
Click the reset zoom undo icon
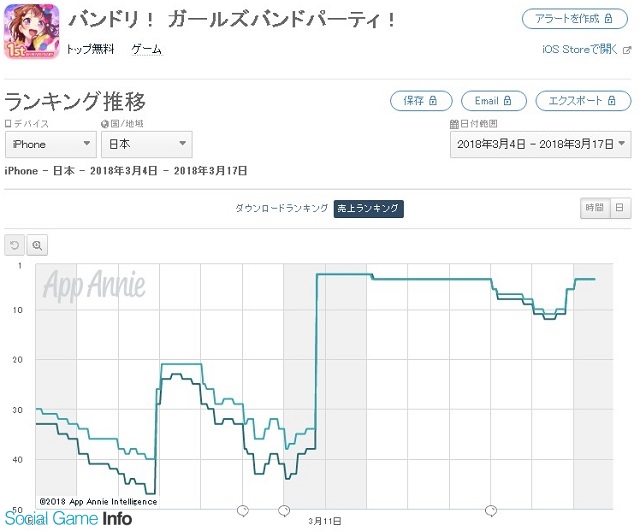coord(14,245)
